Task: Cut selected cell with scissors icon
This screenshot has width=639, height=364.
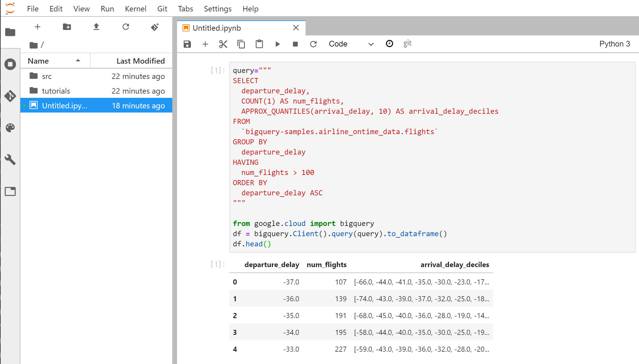Action: point(223,44)
